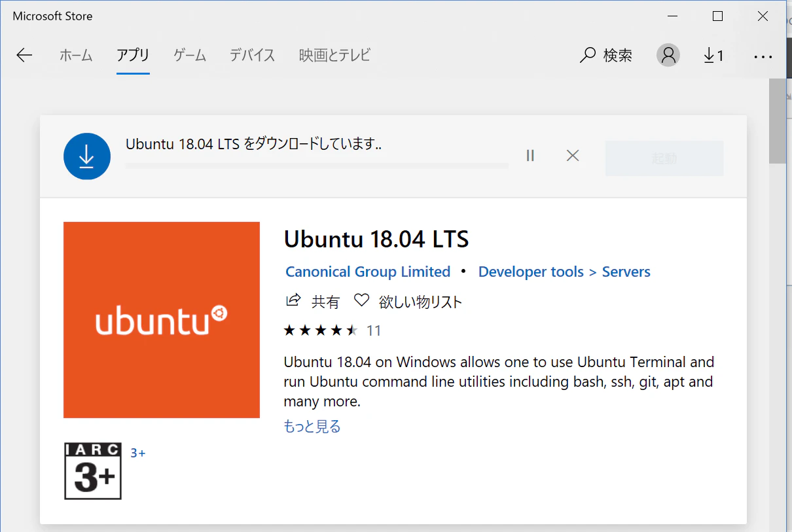Open the user account profile icon
Viewport: 792px width, 532px height.
click(x=668, y=56)
